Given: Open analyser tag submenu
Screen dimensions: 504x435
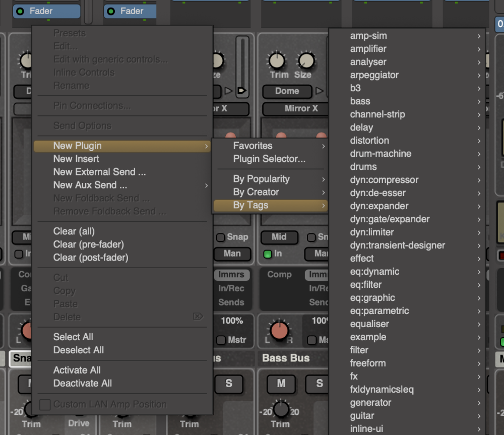Looking at the screenshot, I should click(x=407, y=62).
